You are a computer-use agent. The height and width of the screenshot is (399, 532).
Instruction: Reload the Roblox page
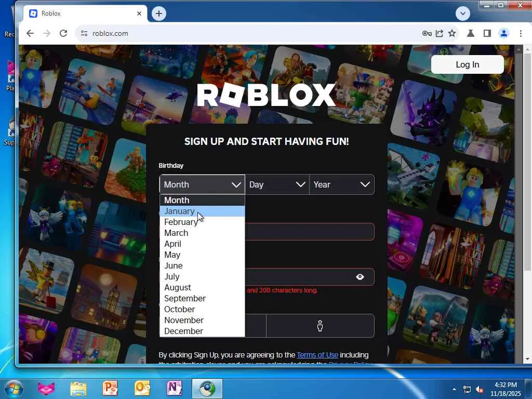click(x=63, y=33)
